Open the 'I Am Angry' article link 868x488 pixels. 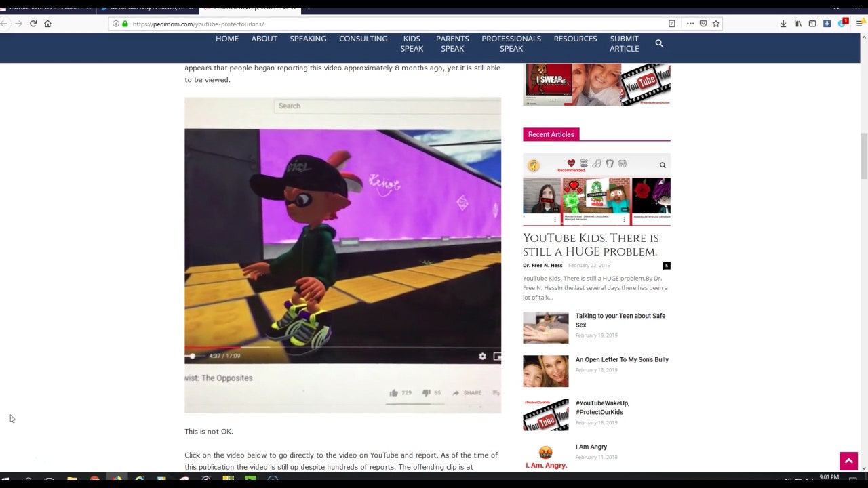click(591, 447)
